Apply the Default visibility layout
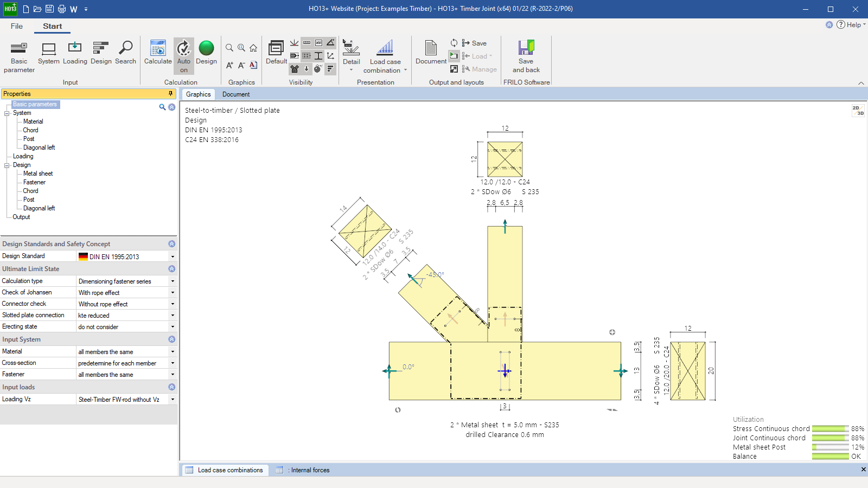Image resolution: width=868 pixels, height=488 pixels. (x=276, y=53)
